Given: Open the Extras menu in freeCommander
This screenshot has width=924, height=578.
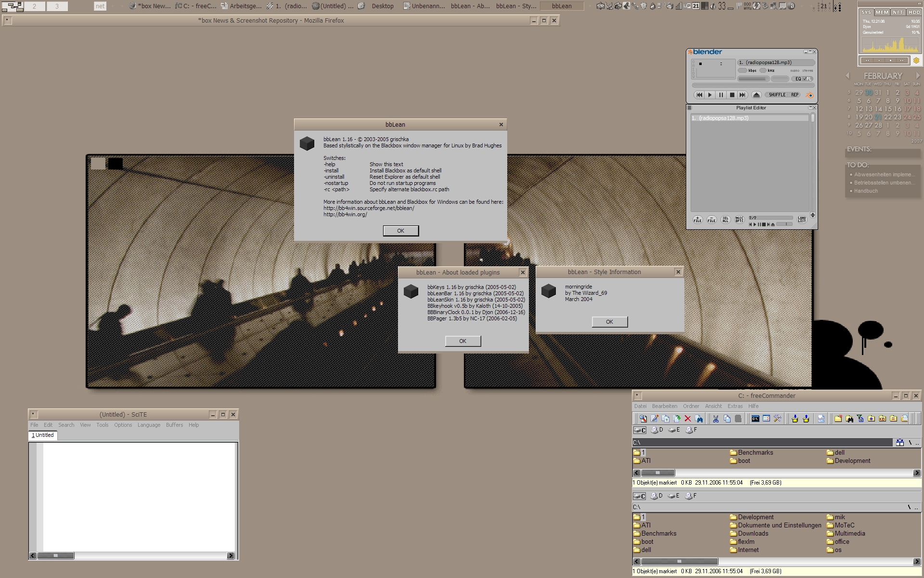Looking at the screenshot, I should tap(735, 407).
